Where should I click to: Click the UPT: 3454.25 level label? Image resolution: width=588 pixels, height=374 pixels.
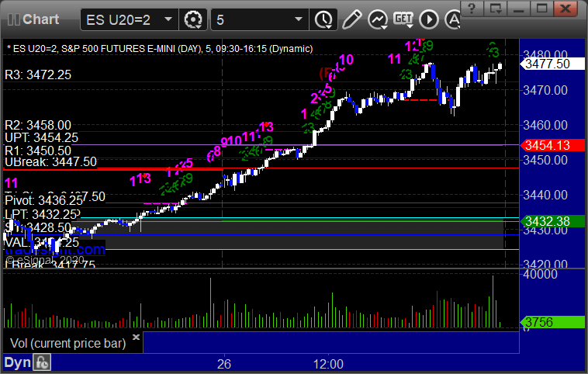click(x=41, y=137)
